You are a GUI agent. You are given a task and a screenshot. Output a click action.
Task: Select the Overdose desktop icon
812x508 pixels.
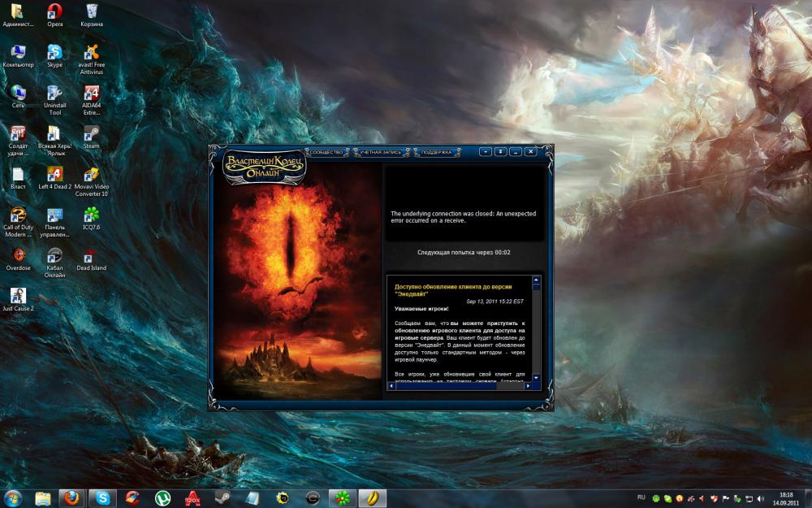18,259
